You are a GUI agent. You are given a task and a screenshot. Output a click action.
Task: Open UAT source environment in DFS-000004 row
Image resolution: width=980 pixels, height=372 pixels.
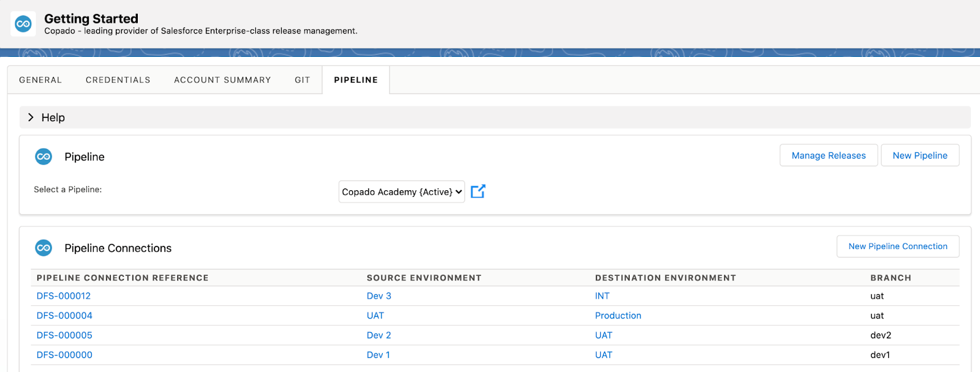(375, 316)
